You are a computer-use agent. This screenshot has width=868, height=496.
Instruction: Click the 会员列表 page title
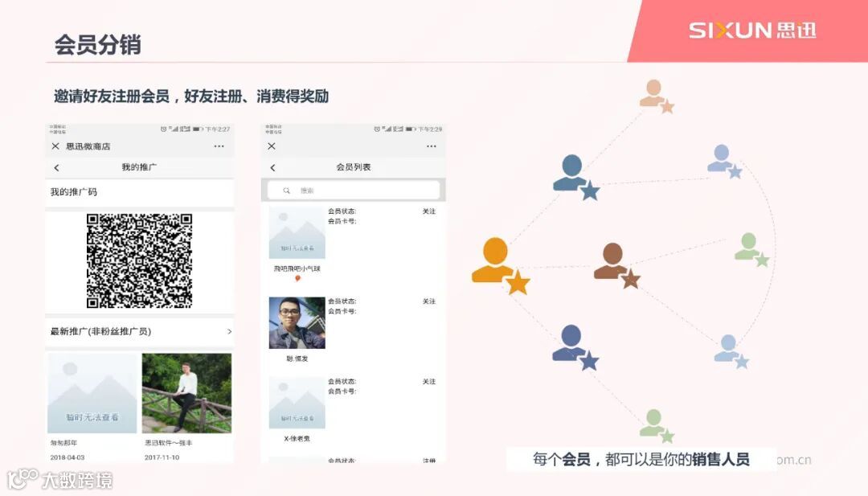point(353,167)
